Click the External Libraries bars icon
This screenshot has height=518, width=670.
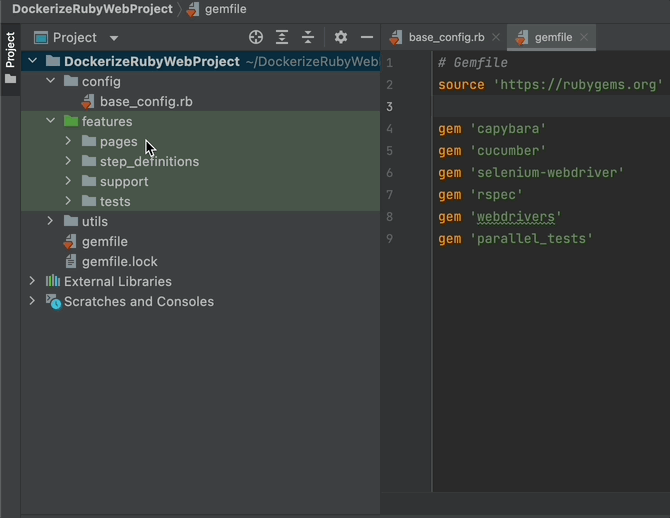(x=53, y=281)
